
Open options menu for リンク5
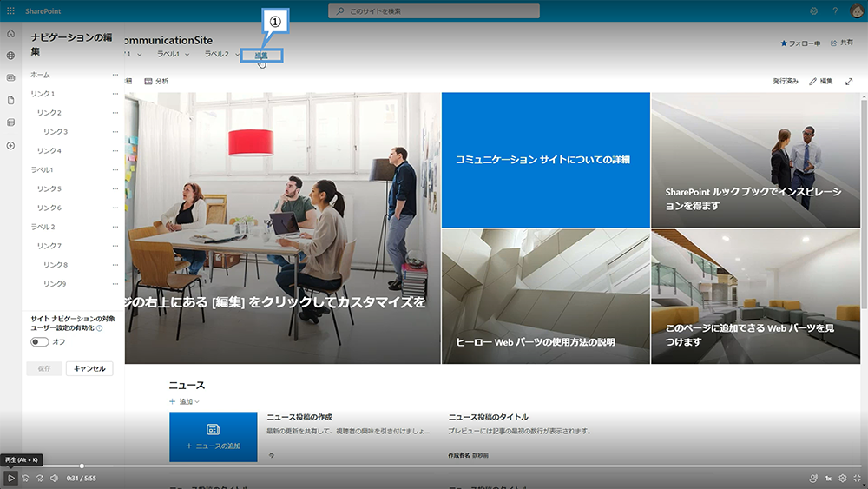tap(115, 188)
